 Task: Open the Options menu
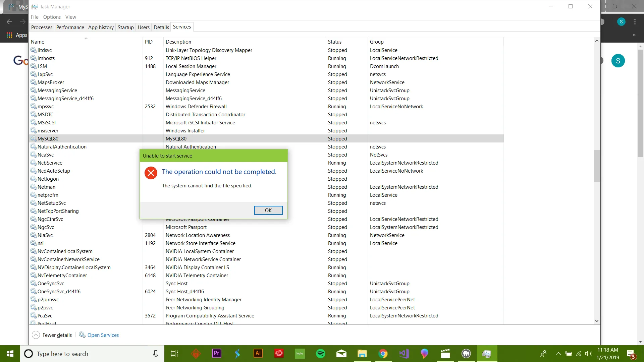tap(52, 17)
